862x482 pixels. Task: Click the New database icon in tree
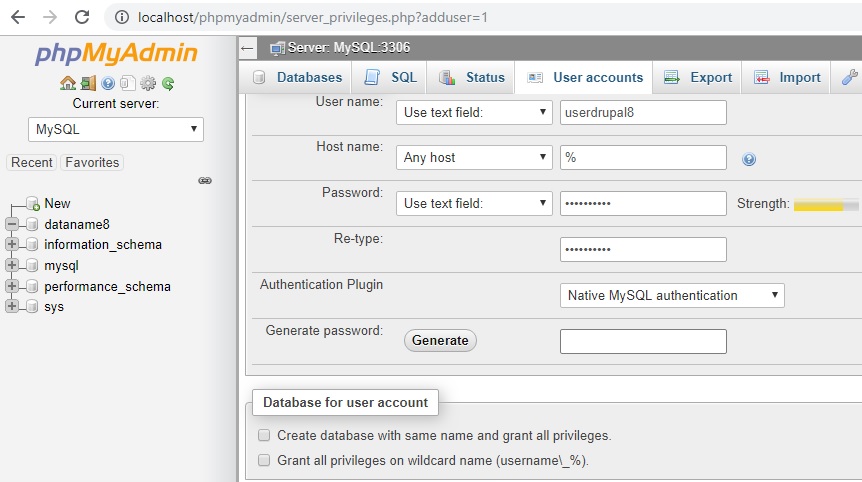pos(33,203)
